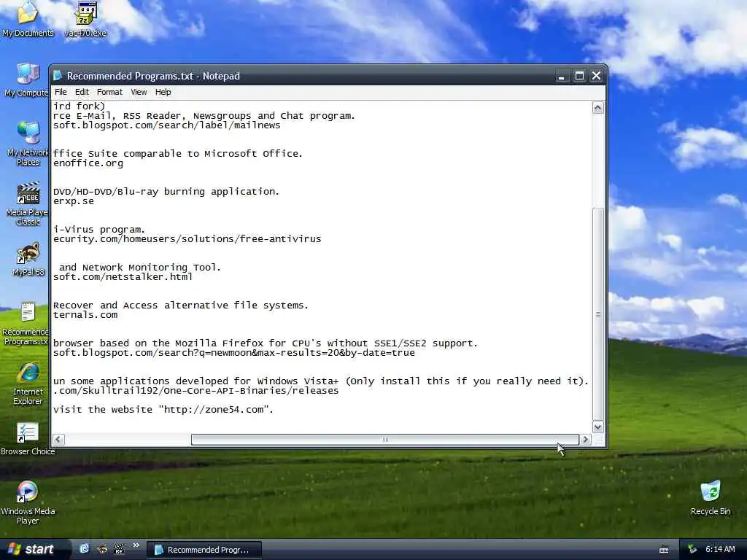Click the line "ird fork)"

79,106
